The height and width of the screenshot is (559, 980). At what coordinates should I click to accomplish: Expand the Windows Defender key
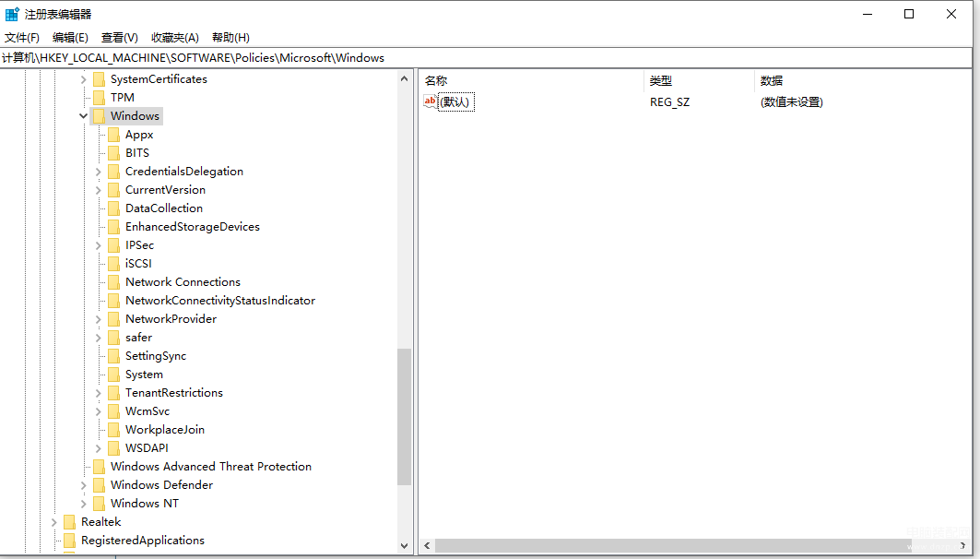click(x=83, y=485)
